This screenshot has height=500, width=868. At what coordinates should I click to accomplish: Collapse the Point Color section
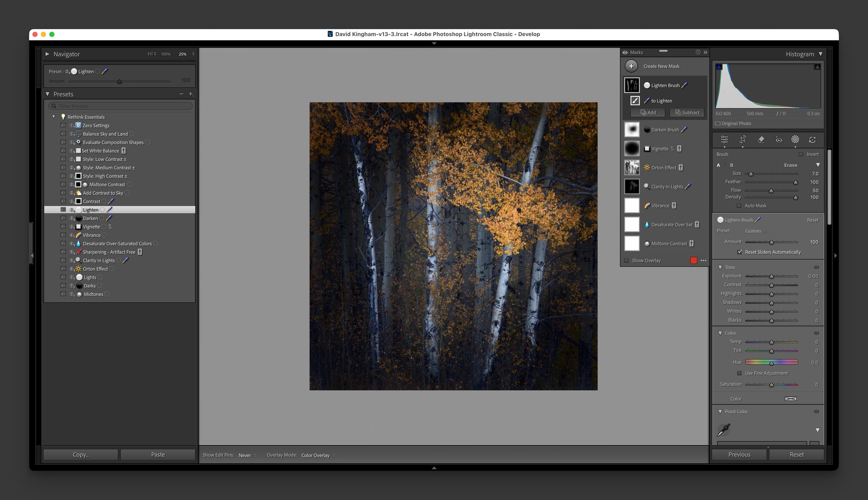pos(720,411)
